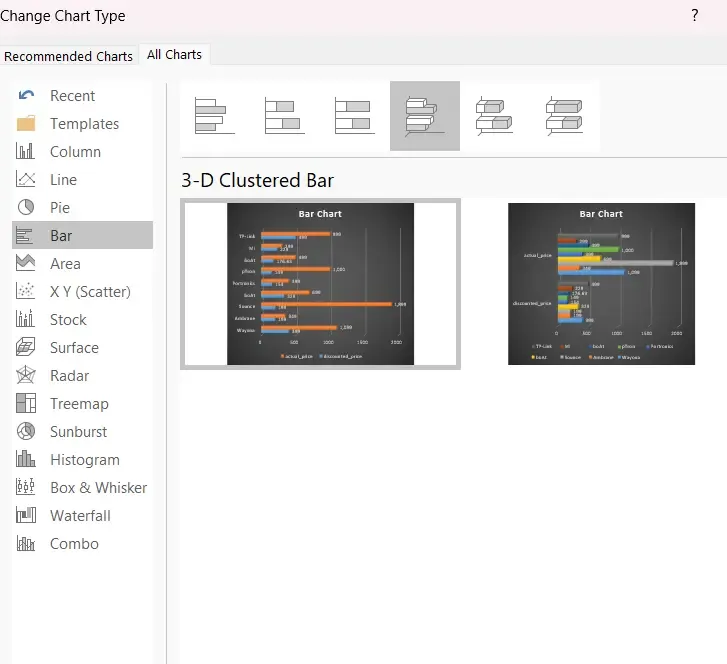Click the Pie chart icon
Image resolution: width=727 pixels, height=664 pixels.
pyautogui.click(x=26, y=207)
